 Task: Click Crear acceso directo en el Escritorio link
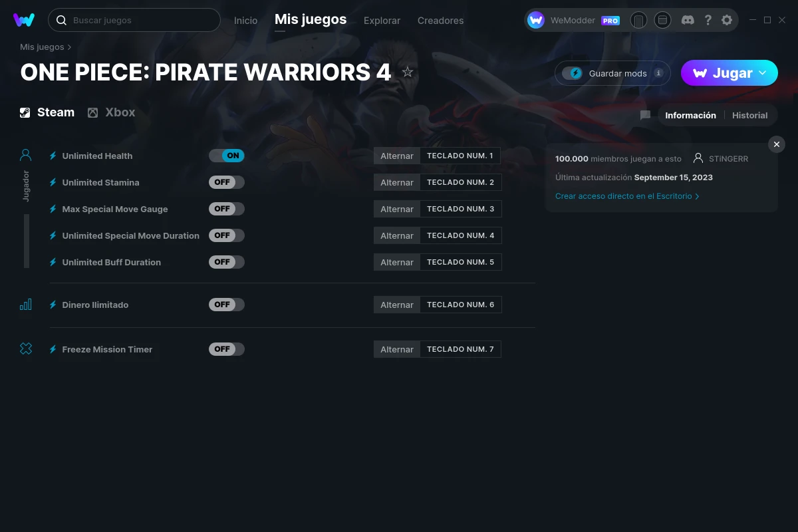point(627,196)
